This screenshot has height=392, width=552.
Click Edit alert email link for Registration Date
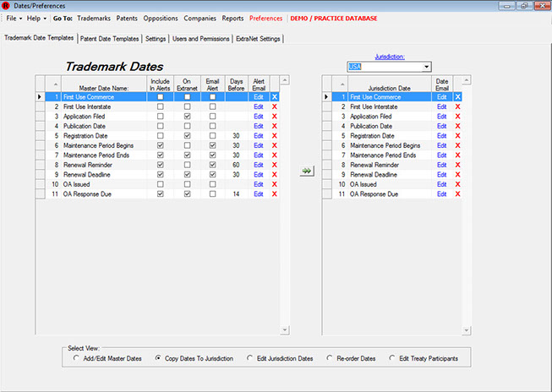(x=258, y=136)
